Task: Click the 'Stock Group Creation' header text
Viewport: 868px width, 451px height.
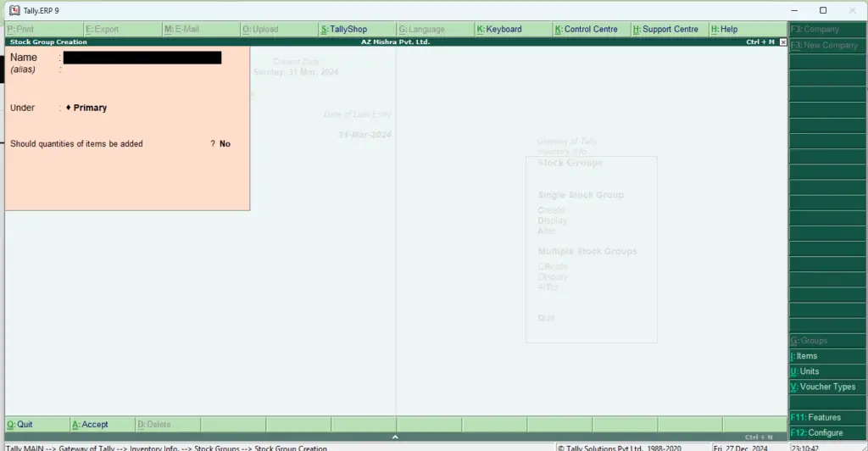Action: 48,42
